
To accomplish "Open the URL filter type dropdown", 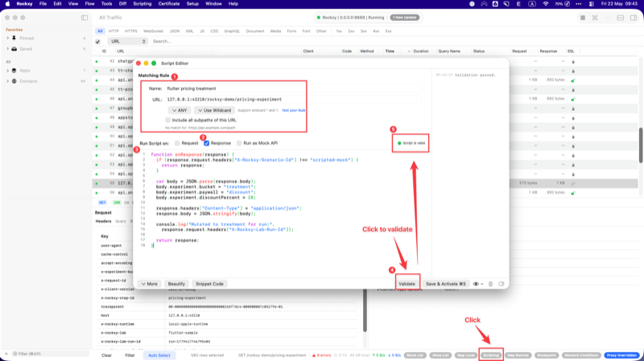I will [x=127, y=42].
